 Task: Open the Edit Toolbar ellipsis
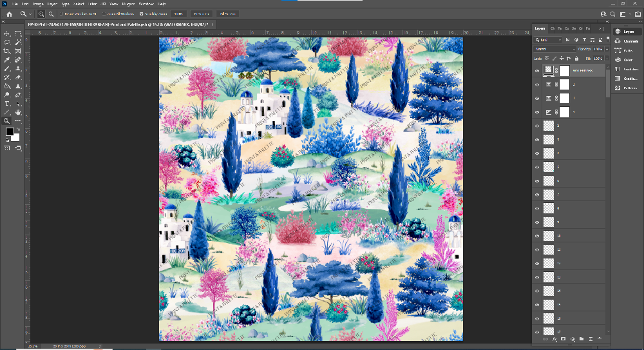[17, 121]
